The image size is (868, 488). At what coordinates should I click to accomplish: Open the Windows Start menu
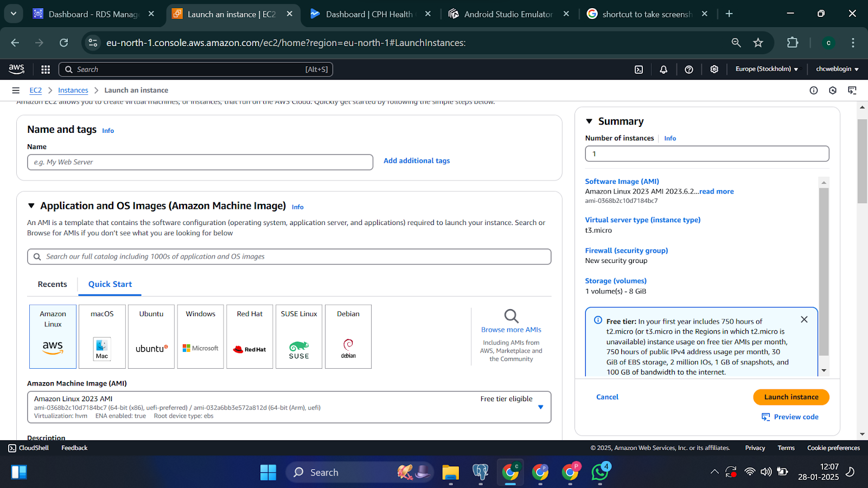tap(268, 472)
